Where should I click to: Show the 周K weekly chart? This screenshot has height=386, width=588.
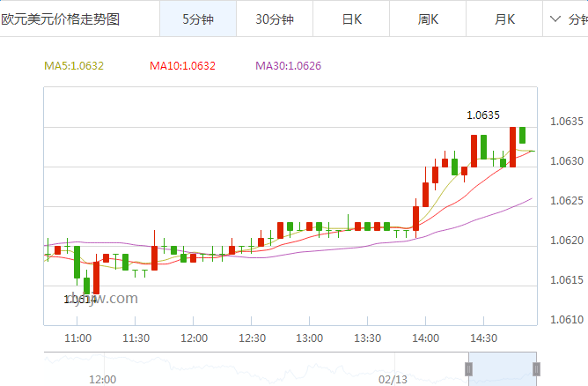point(429,19)
